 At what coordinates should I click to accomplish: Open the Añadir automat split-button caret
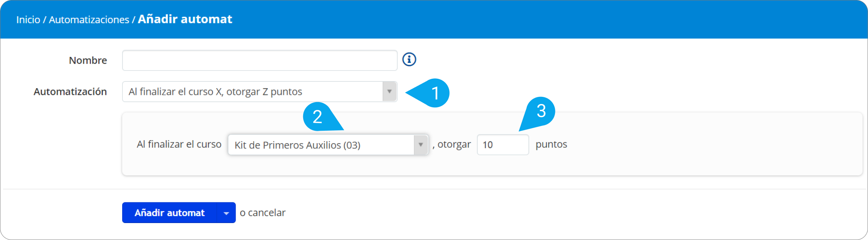(226, 213)
